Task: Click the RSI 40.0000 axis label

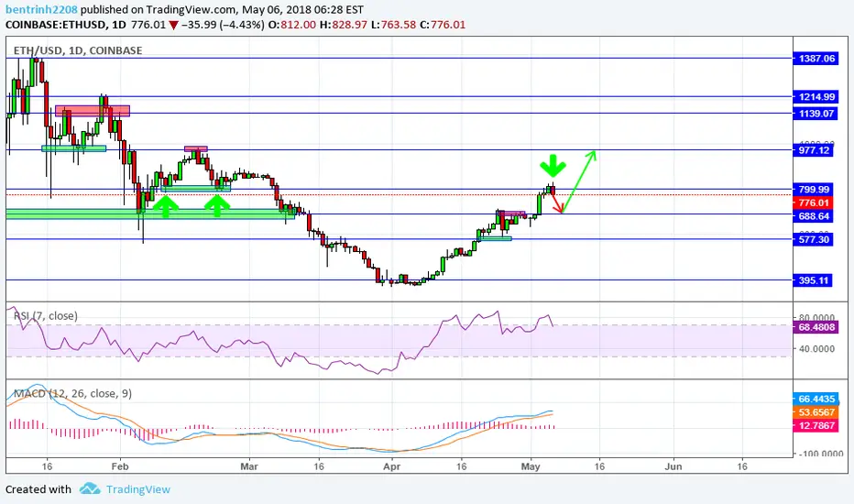Action: pyautogui.click(x=816, y=349)
